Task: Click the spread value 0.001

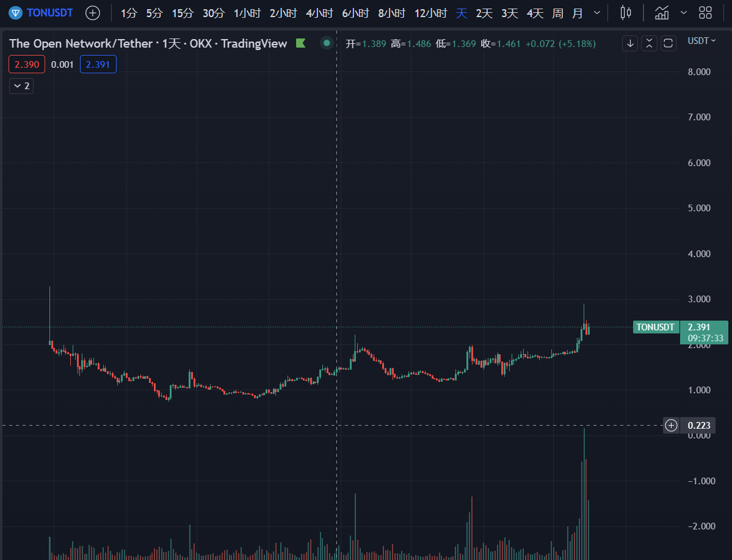Action: (62, 65)
